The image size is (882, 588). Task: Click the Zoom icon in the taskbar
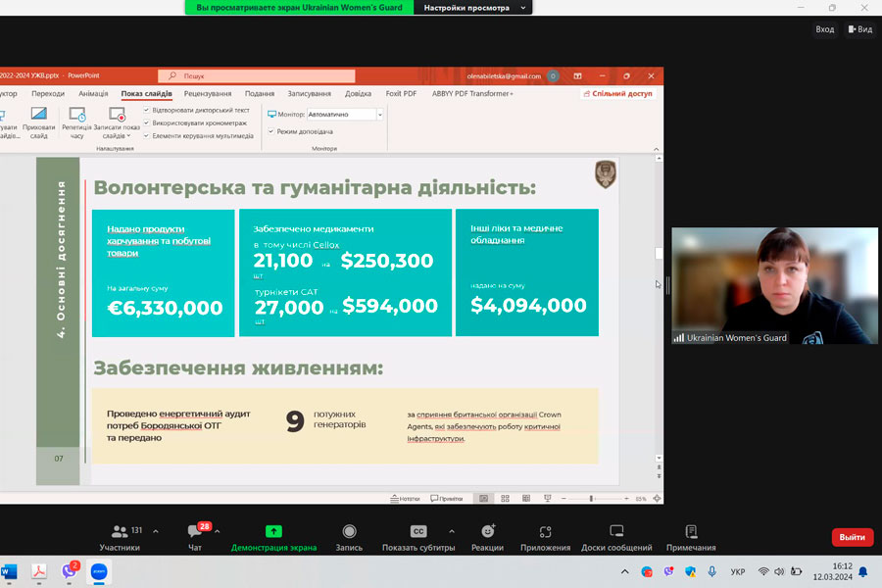(x=99, y=571)
